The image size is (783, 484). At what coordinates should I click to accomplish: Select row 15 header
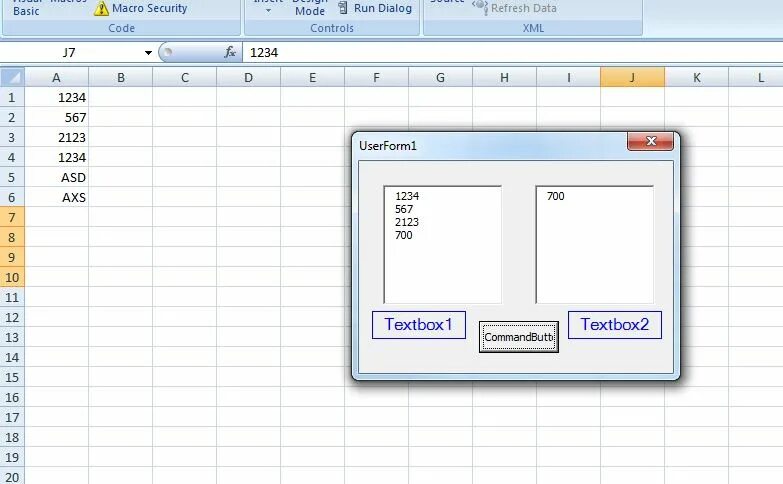coord(12,377)
